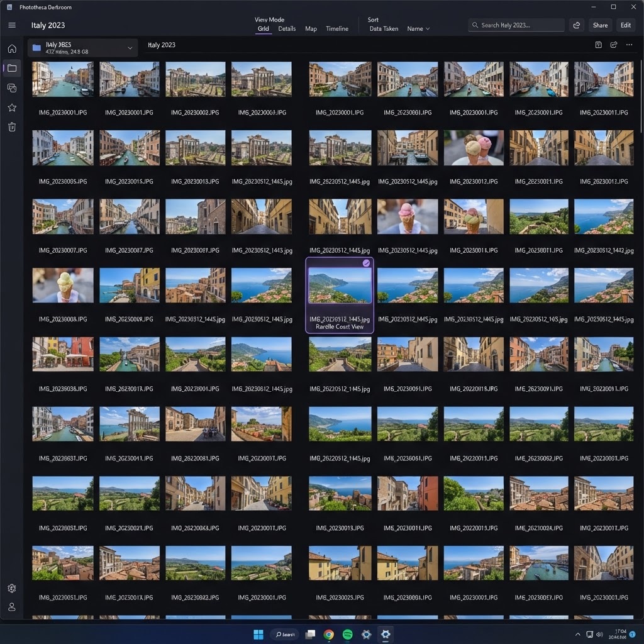644x644 pixels.
Task: Uncheck the selected Rarelle Cost View photo
Action: click(x=366, y=264)
